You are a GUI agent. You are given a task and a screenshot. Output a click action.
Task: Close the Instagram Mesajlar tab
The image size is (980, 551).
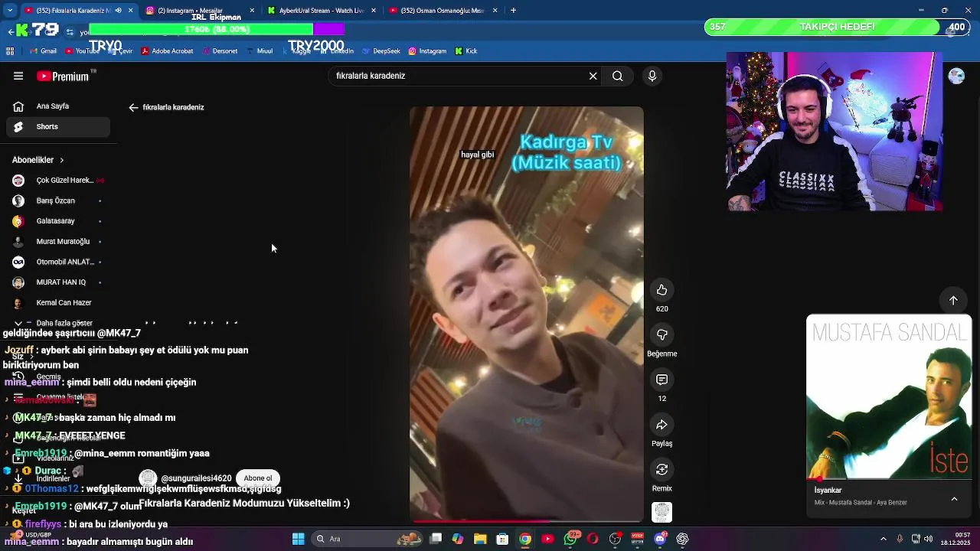(x=253, y=11)
